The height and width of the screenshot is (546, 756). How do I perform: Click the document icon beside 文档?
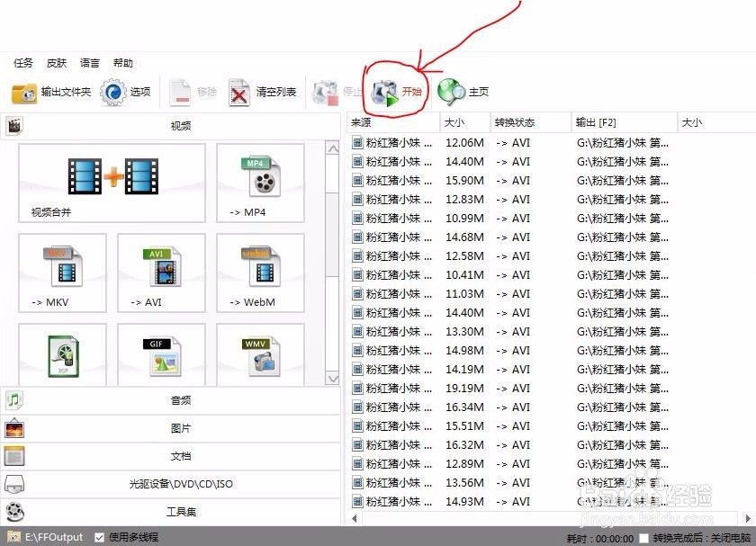click(14, 456)
